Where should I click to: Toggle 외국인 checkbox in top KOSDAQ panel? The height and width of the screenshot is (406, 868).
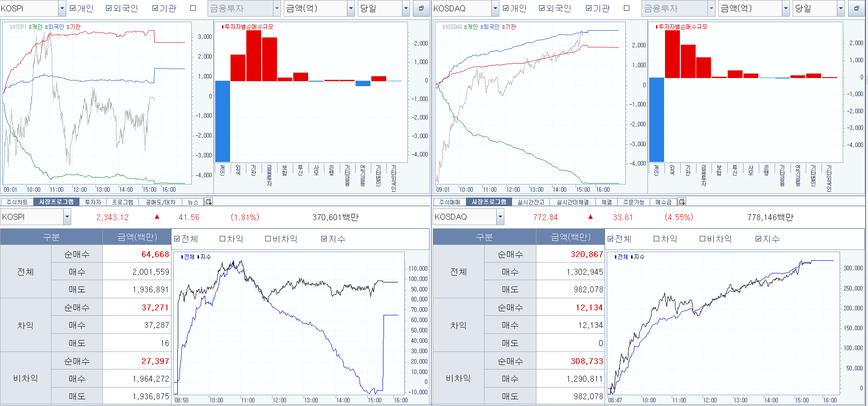pyautogui.click(x=542, y=8)
